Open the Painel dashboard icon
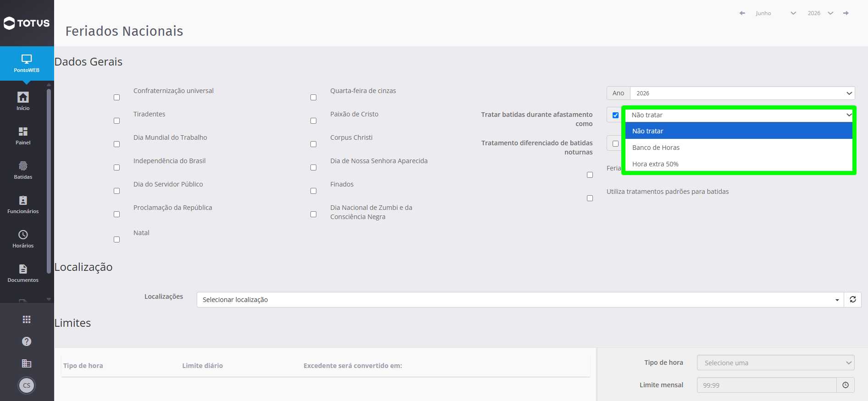868x401 pixels. point(23,132)
